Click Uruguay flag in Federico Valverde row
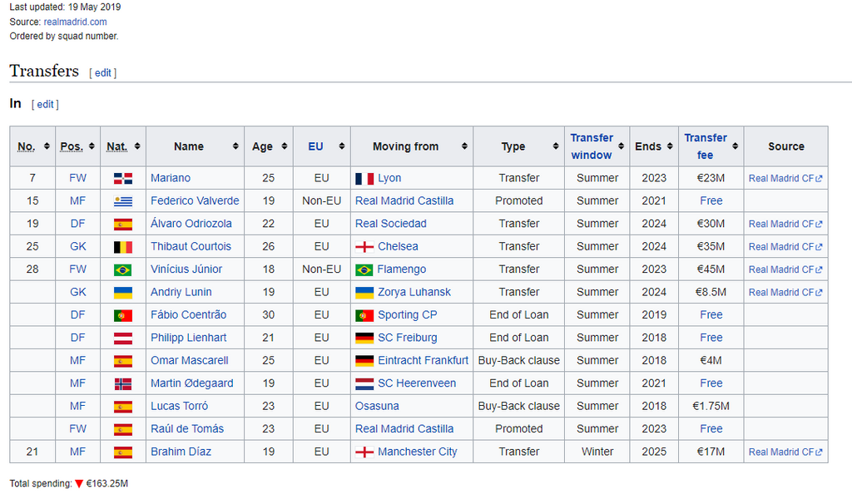Viewport: 852px width, 504px height. (123, 201)
